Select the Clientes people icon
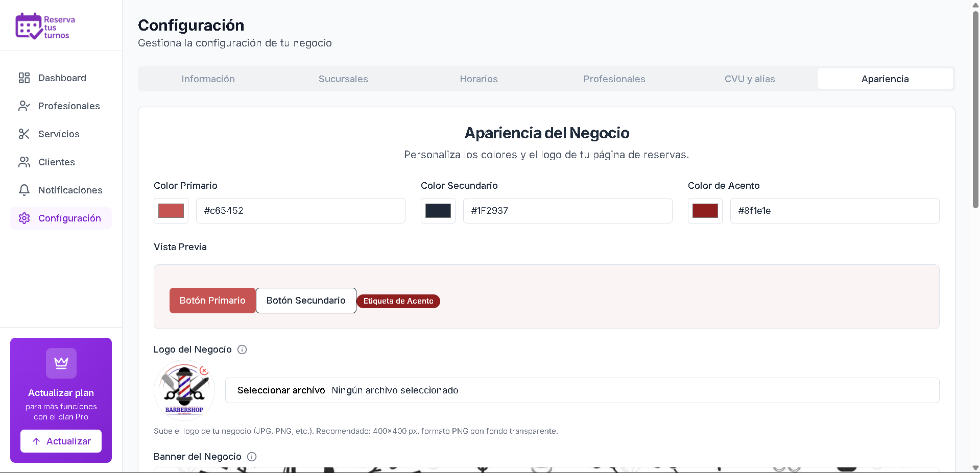 pos(24,162)
